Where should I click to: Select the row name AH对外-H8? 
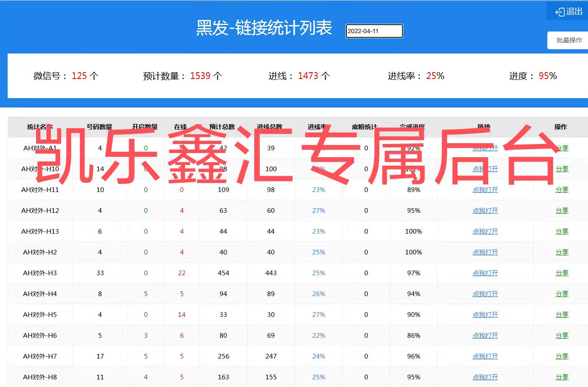(40, 377)
